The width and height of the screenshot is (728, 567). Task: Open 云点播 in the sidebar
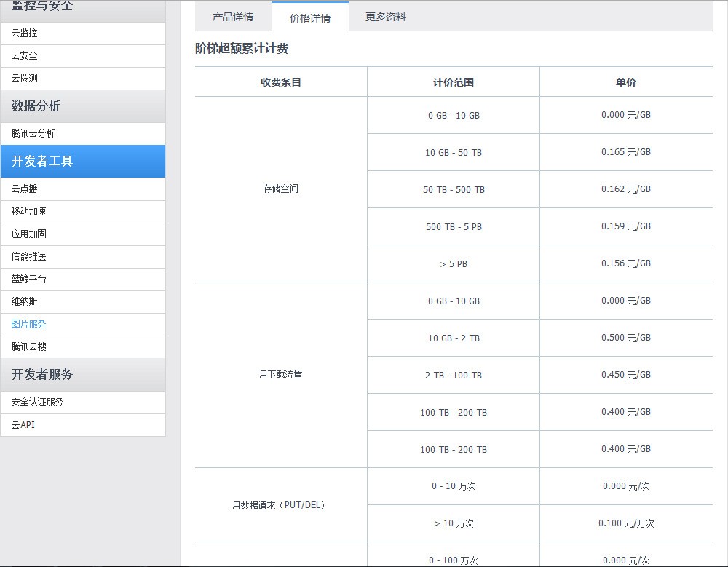pyautogui.click(x=83, y=189)
